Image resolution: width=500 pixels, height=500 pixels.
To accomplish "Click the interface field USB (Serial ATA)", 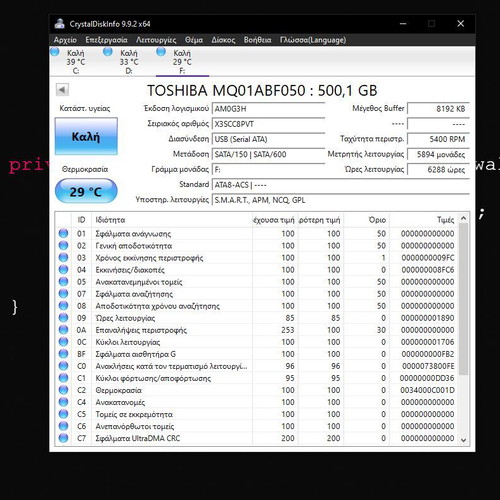I will (268, 139).
